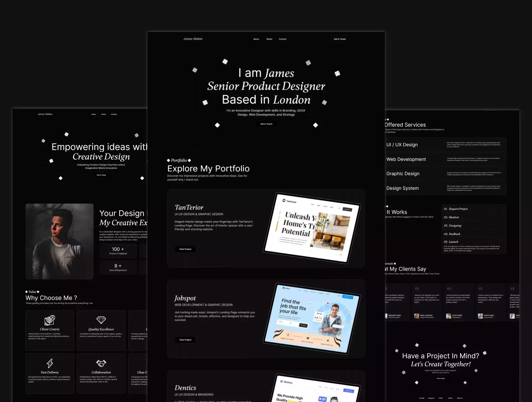Screen dimensions: 532x402
Task: Click James Walker logo on left page
Action: 45,114
